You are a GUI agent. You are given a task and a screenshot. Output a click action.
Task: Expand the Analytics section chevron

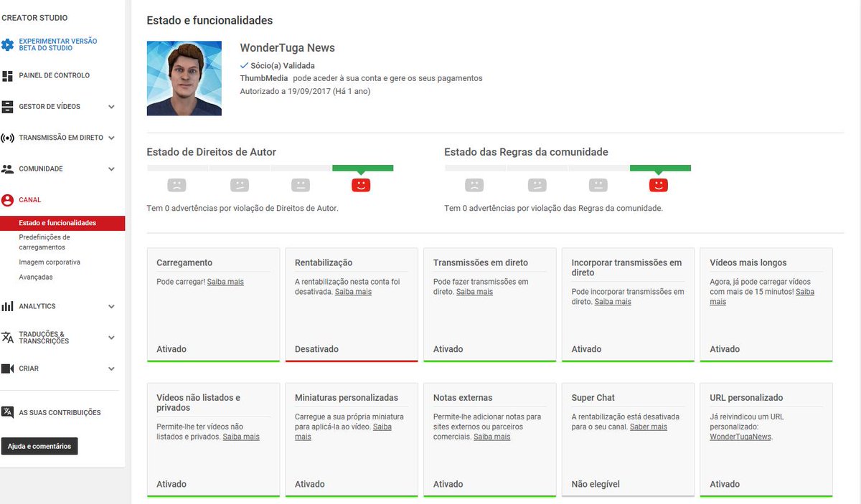tap(111, 306)
